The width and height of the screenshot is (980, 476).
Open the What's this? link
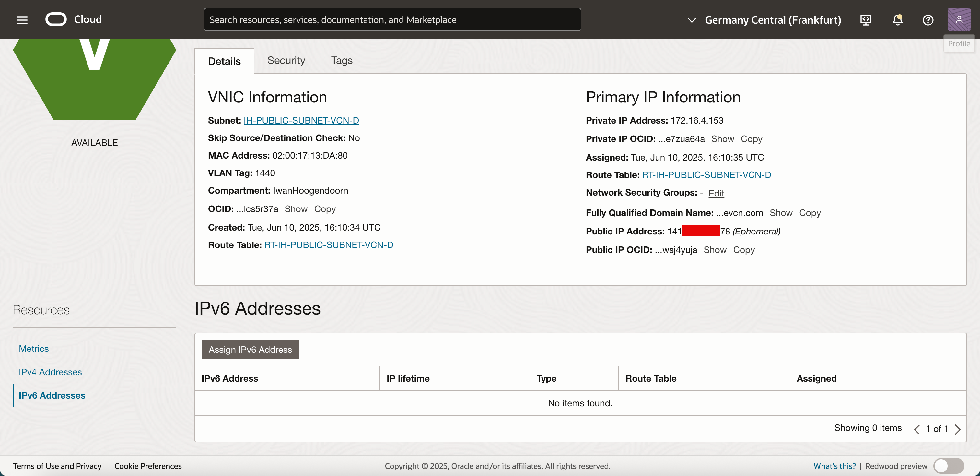(834, 466)
